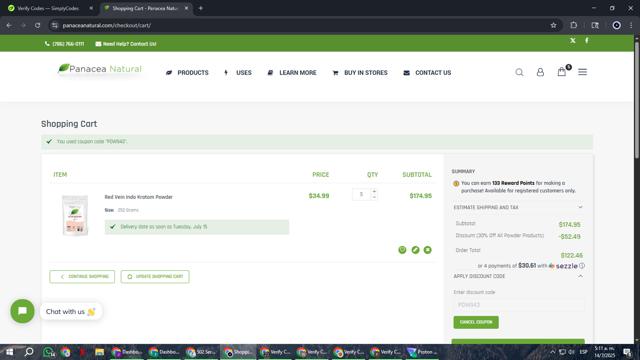Click the site information icon in address bar
This screenshot has height=360, width=640.
(55, 25)
